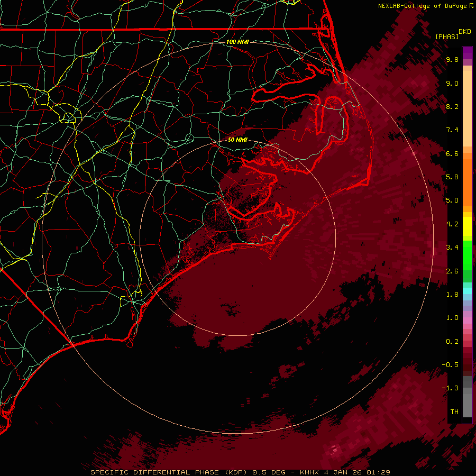Click the 0.2 legend value

coord(452,342)
